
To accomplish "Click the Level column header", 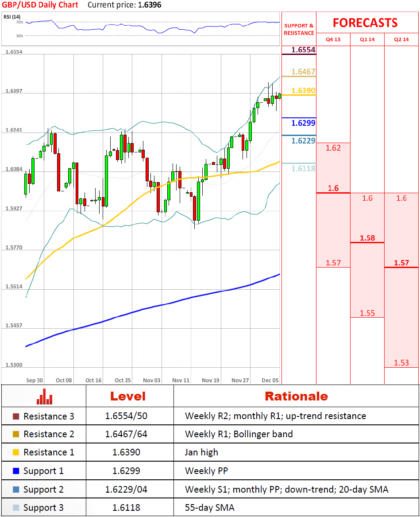I will point(128,396).
